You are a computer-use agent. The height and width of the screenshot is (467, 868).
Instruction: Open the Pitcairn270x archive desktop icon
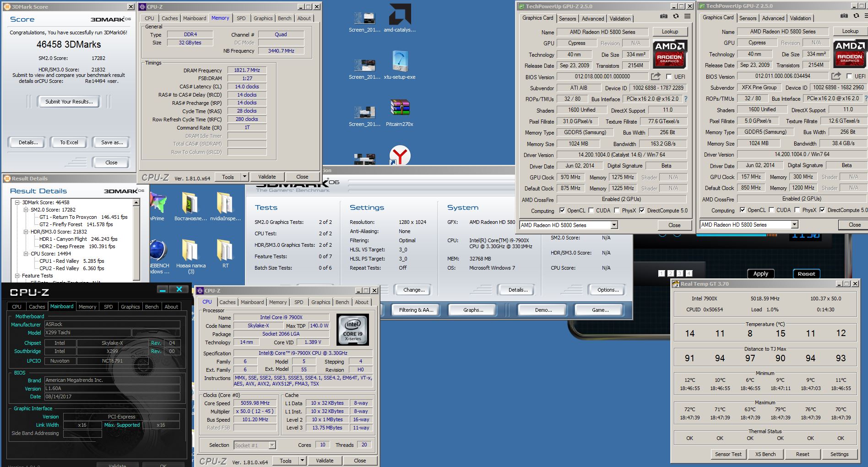click(400, 108)
